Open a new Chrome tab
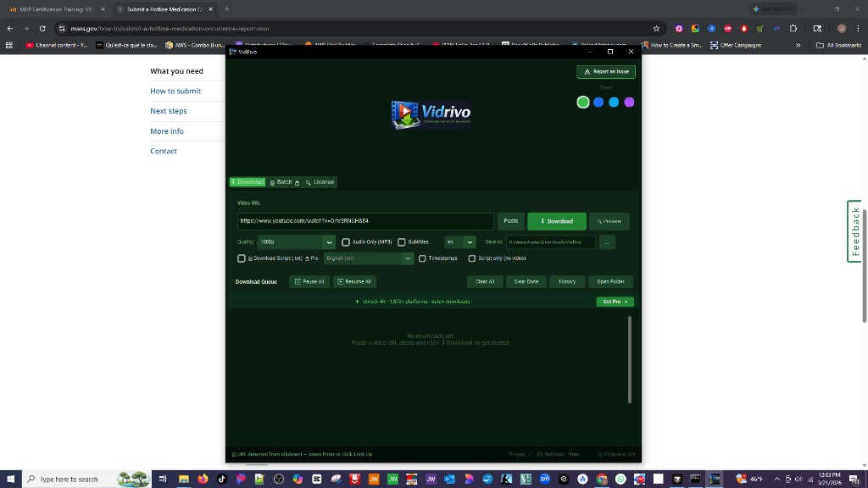Viewport: 868px width, 488px height. point(226,8)
